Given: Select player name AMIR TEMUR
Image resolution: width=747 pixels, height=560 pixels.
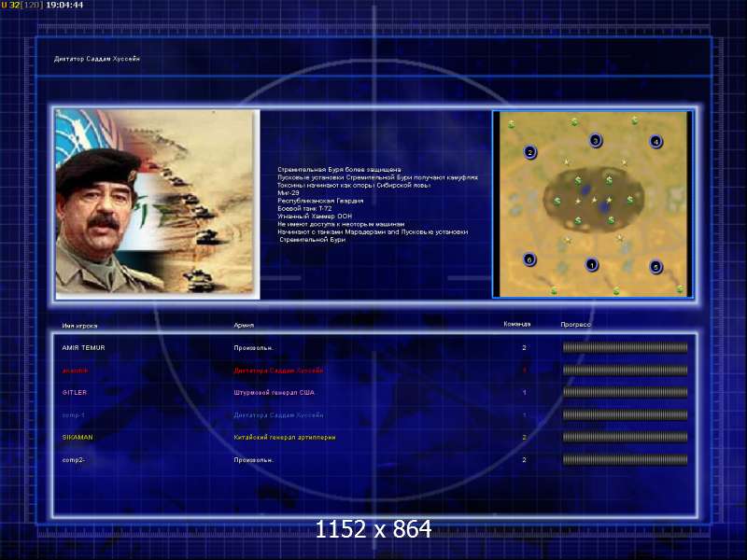Looking at the screenshot, I should coord(83,347).
